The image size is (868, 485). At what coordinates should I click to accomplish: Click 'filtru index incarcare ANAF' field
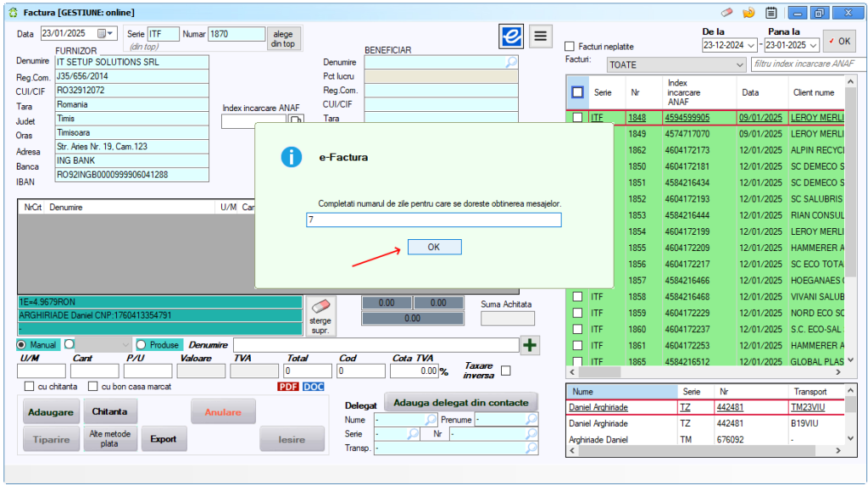click(808, 64)
